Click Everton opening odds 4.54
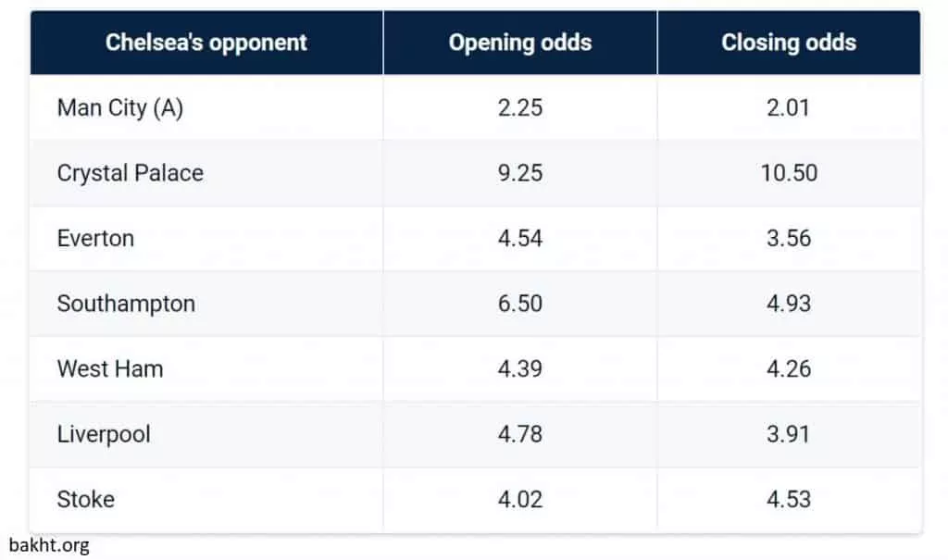Image resolution: width=948 pixels, height=560 pixels. coord(519,238)
